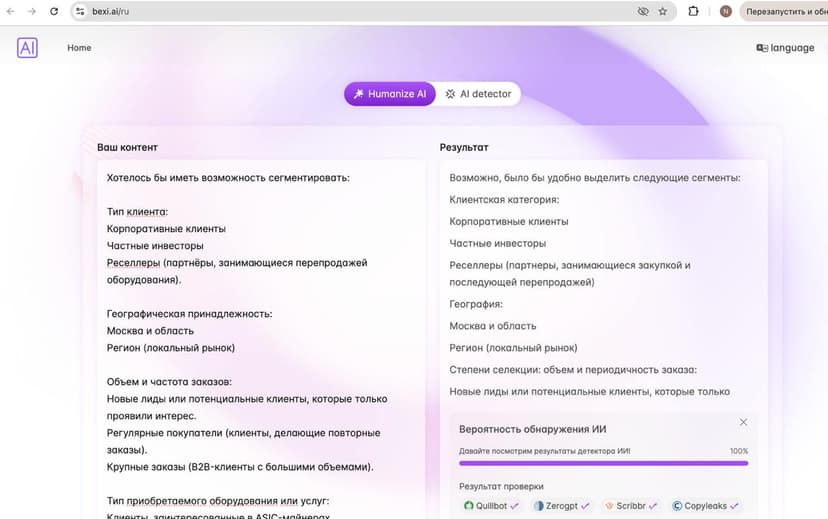The image size is (828, 519).
Task: Click the Ваш контент heading
Action: point(127,147)
